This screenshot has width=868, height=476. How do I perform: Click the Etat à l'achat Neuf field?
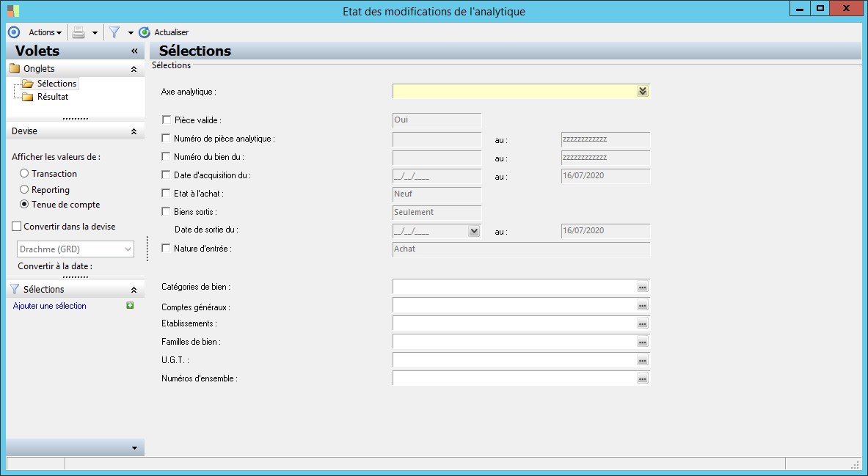point(437,194)
